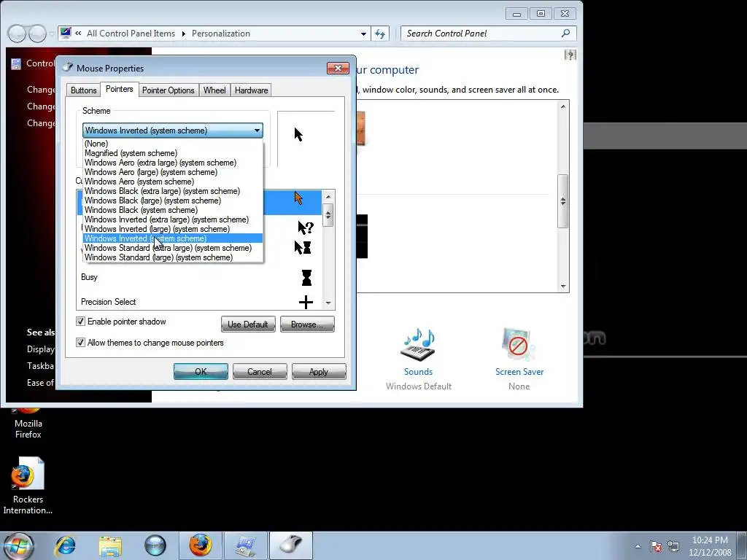Open Control Panel help question icon
Screen dimensions: 747x560
click(570, 55)
